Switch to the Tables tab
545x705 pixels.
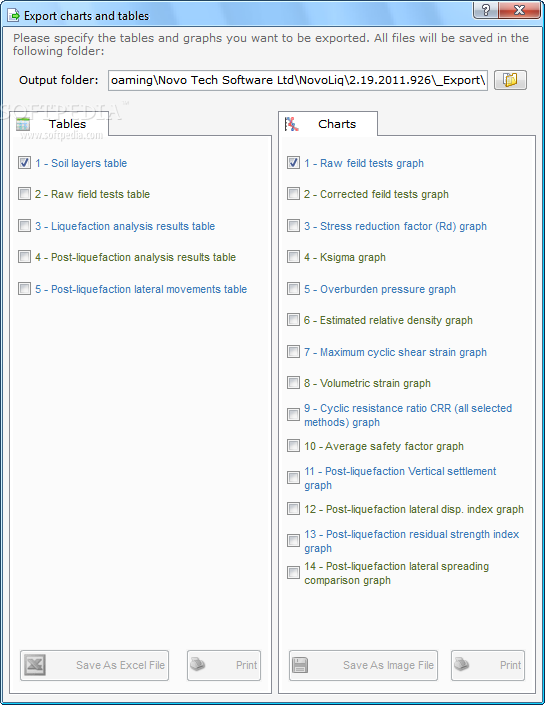pyautogui.click(x=59, y=124)
